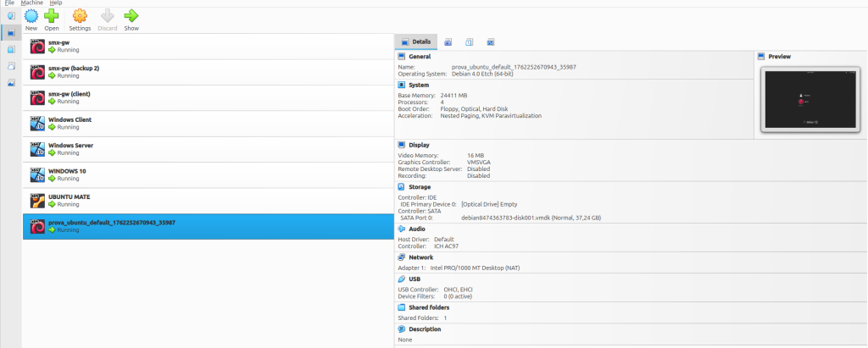Click the Network section header
The image size is (868, 348).
420,257
